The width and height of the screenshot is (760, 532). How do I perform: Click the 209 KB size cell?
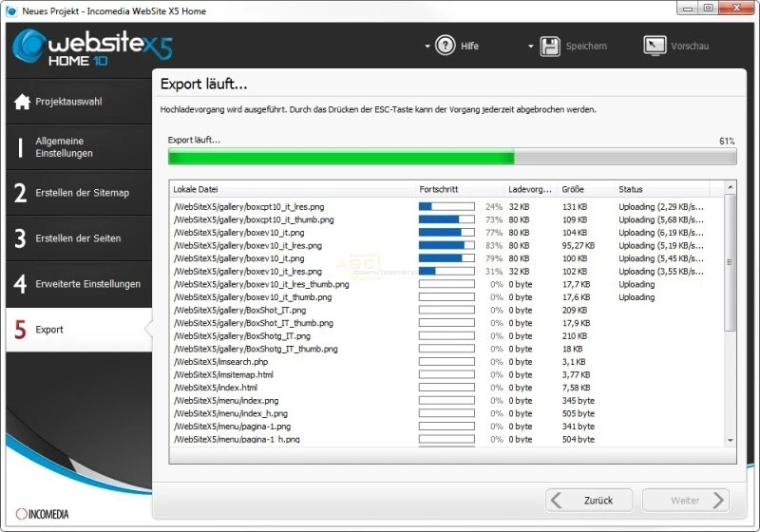tap(575, 310)
